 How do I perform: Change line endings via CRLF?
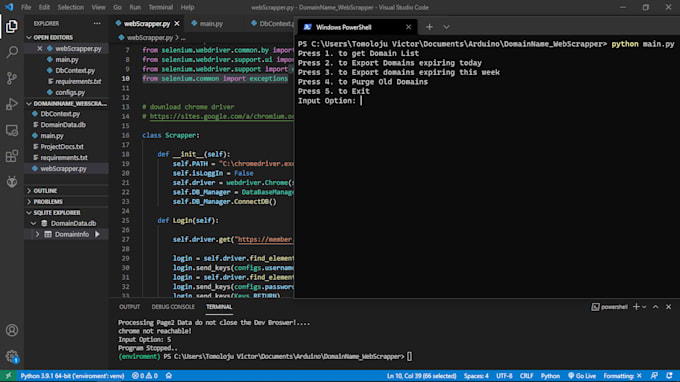pos(526,376)
